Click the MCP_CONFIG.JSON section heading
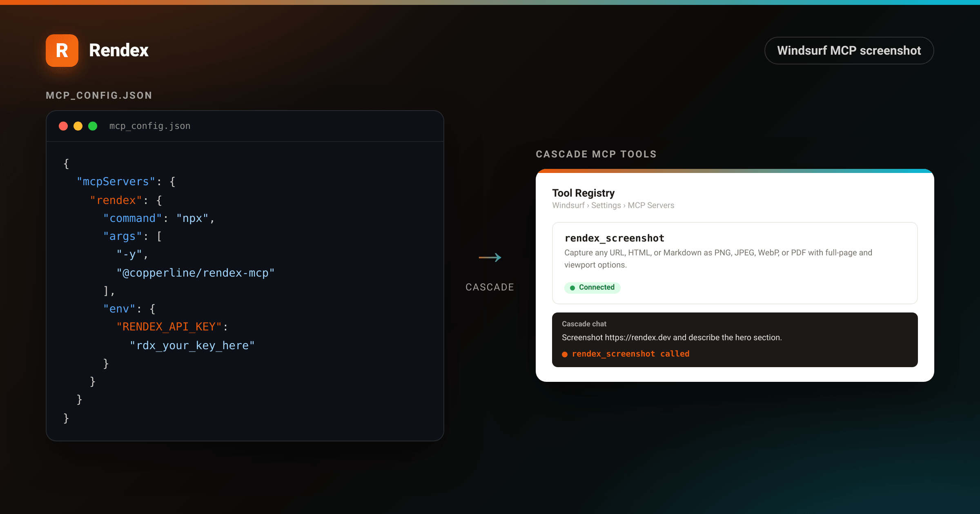This screenshot has width=980, height=514. click(x=99, y=95)
